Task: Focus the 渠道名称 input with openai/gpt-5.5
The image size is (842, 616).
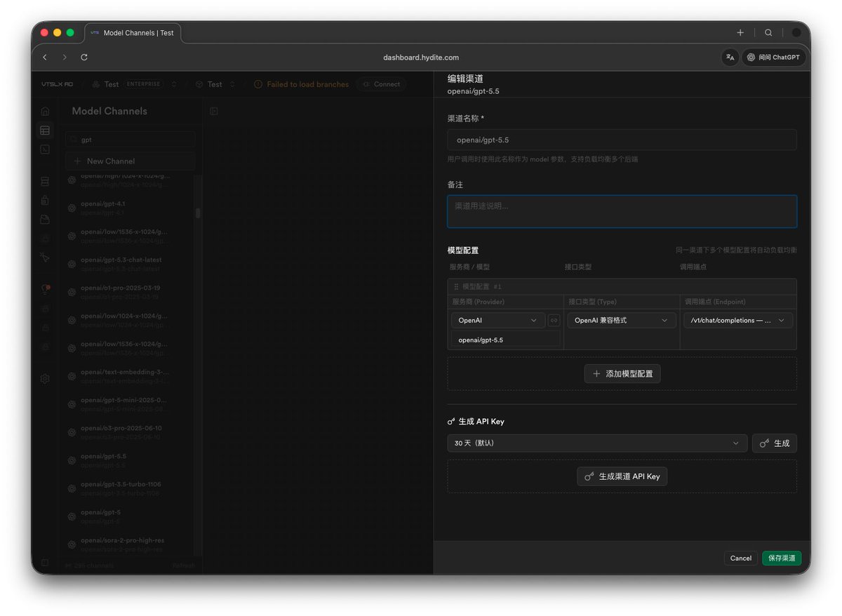Action: (622, 140)
